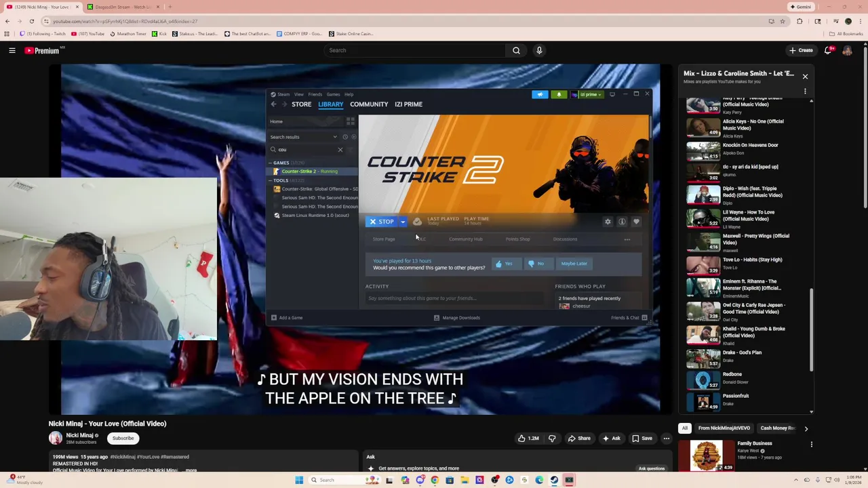Add Counter-Strike 2 to favorites heart
The height and width of the screenshot is (488, 868).
click(636, 222)
